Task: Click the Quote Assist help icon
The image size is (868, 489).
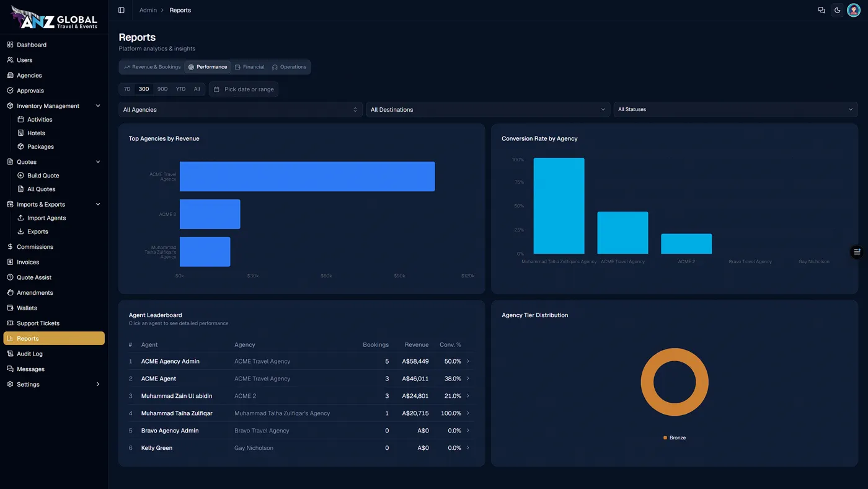Action: tap(10, 277)
